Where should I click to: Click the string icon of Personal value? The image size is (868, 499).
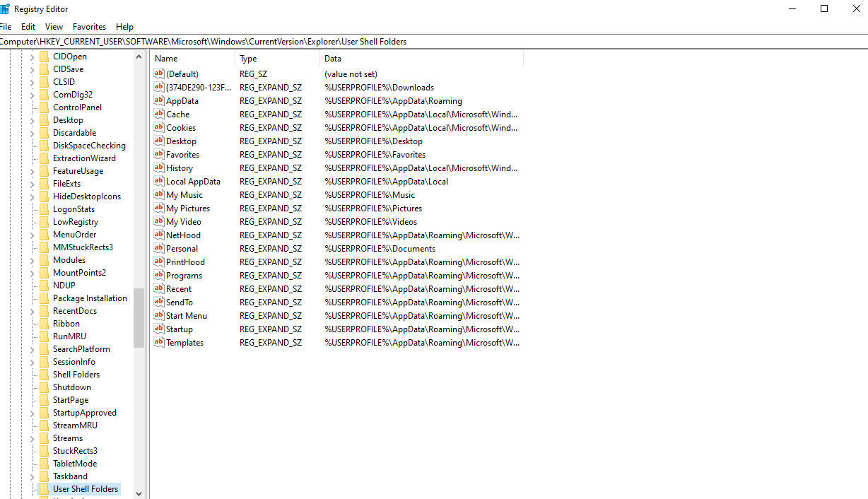pos(159,248)
